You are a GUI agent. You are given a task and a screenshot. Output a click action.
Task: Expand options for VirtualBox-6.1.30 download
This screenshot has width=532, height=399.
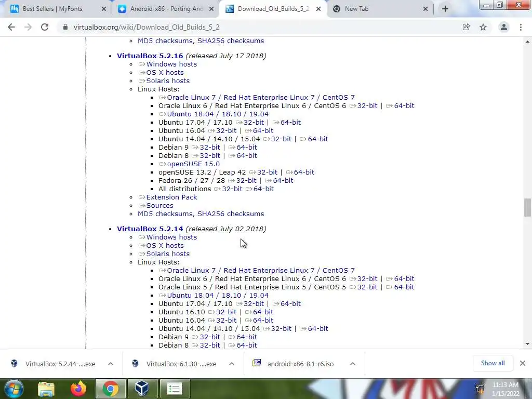coord(232,364)
